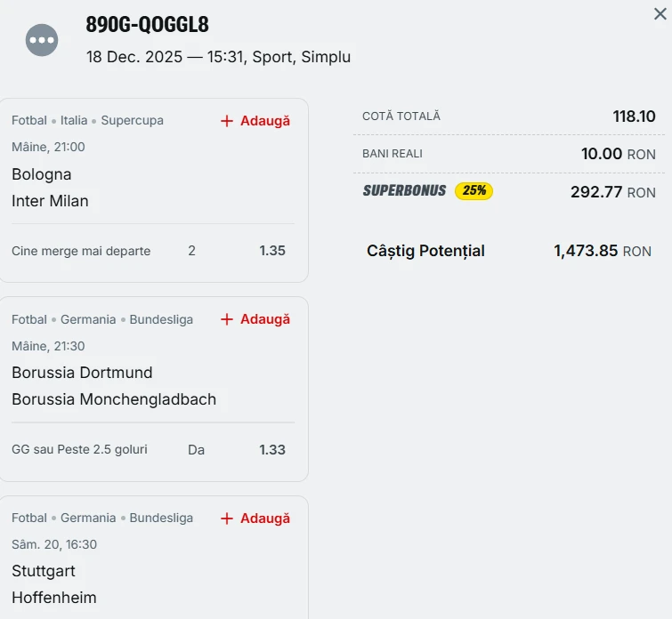Open the Bologna team name
This screenshot has width=672, height=619.
42,174
